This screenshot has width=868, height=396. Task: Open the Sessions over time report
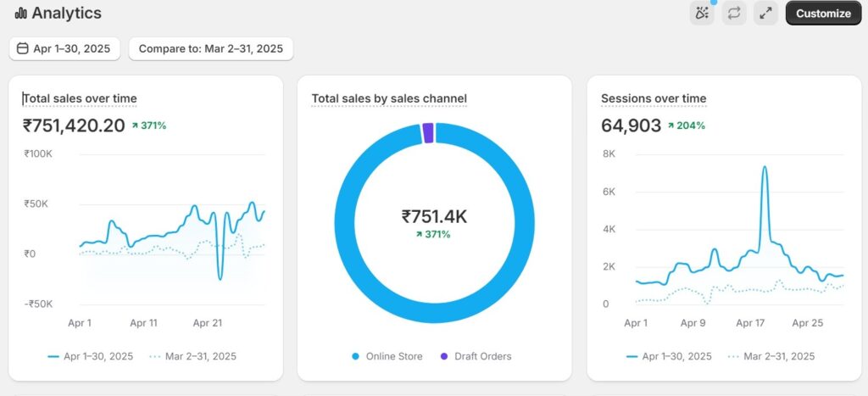tap(654, 98)
